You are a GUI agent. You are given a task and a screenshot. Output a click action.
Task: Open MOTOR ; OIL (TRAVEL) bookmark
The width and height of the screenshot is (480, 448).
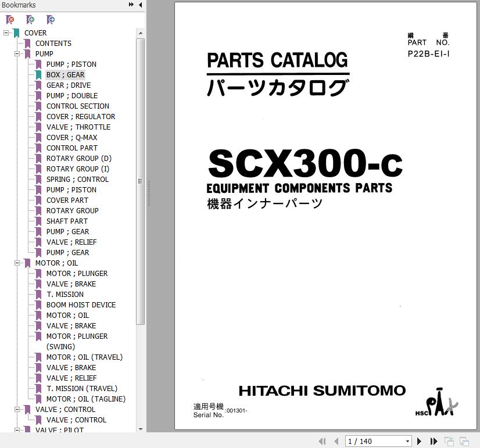(84, 357)
